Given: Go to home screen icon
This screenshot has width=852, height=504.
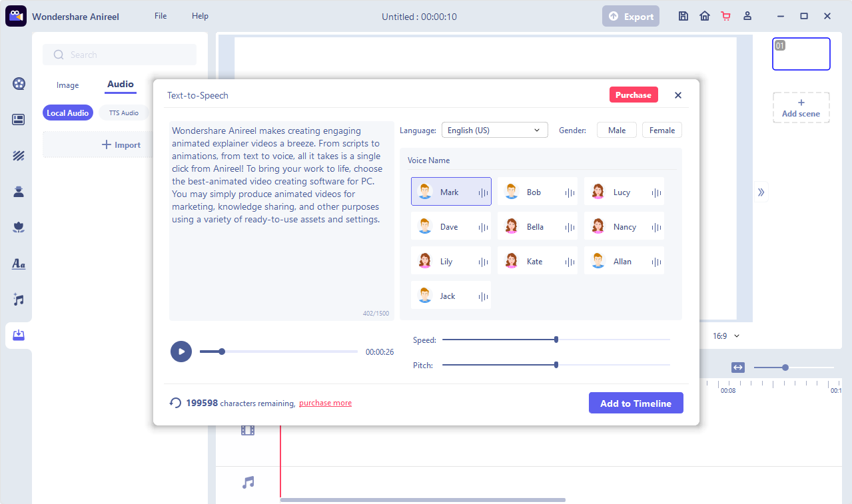Looking at the screenshot, I should pyautogui.click(x=705, y=16).
